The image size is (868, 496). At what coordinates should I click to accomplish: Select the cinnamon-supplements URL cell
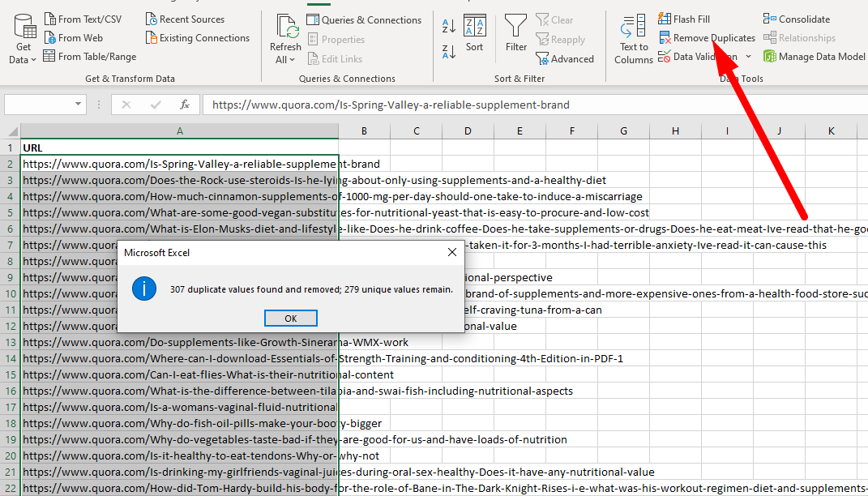[179, 196]
